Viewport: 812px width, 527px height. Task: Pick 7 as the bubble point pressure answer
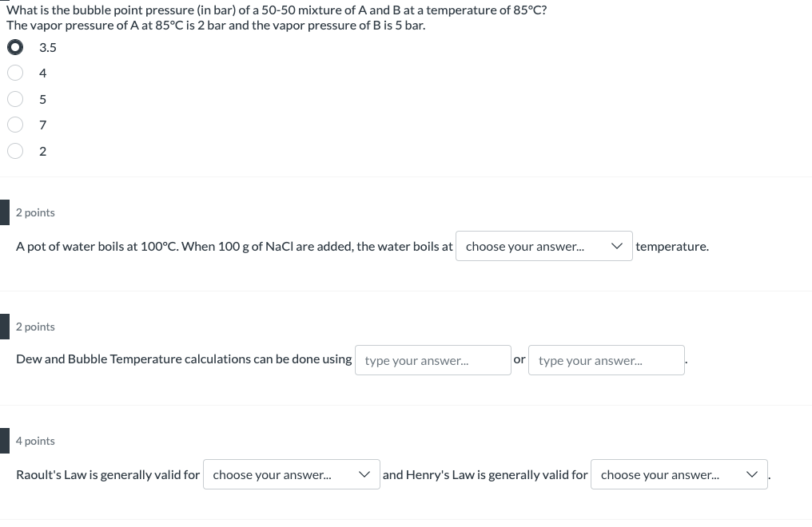(15, 125)
